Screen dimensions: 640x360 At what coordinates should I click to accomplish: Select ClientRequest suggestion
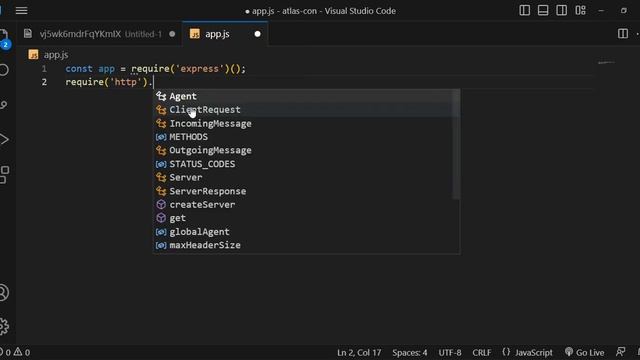(306, 110)
